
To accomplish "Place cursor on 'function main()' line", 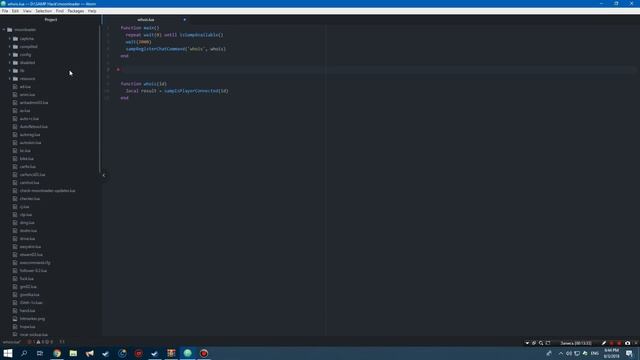I will point(140,28).
